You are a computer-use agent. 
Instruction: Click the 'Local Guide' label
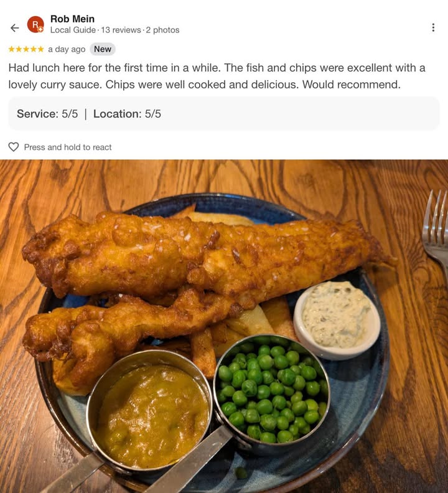coord(73,30)
